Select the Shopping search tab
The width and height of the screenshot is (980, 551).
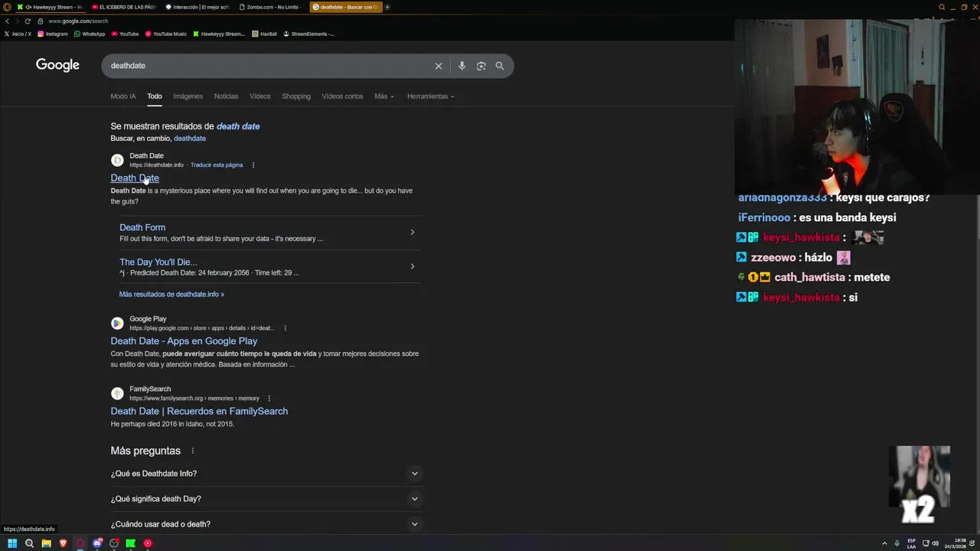click(296, 96)
